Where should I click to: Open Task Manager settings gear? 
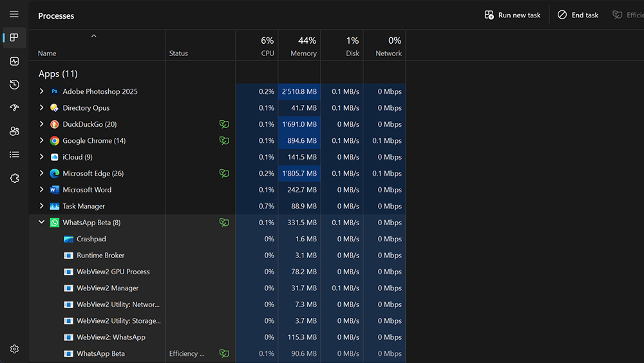[14, 349]
